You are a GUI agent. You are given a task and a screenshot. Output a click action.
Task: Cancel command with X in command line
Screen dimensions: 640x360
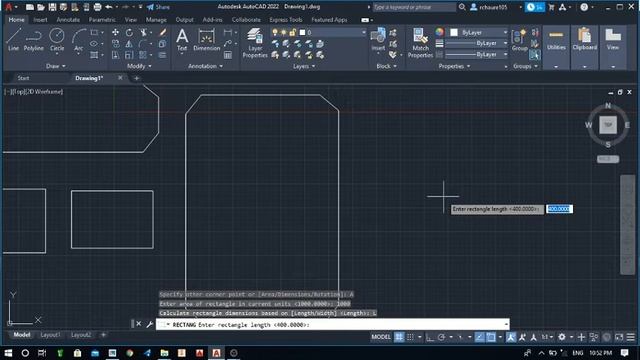pos(139,324)
